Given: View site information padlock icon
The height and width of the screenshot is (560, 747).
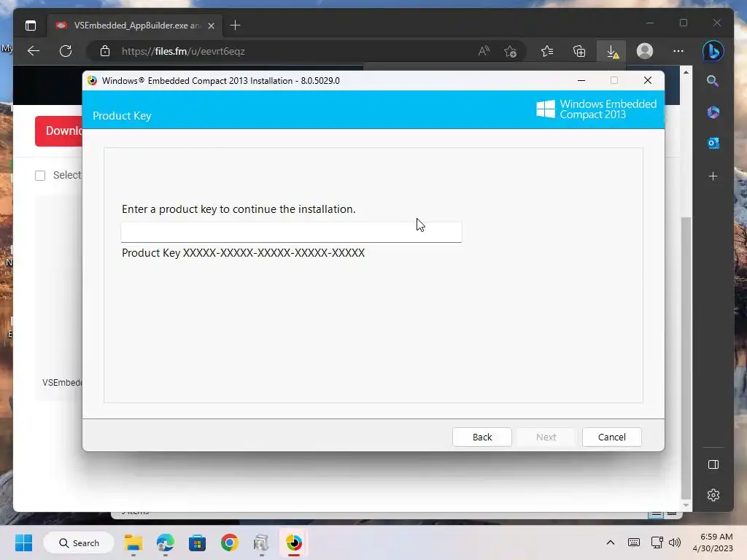Looking at the screenshot, I should [x=105, y=51].
